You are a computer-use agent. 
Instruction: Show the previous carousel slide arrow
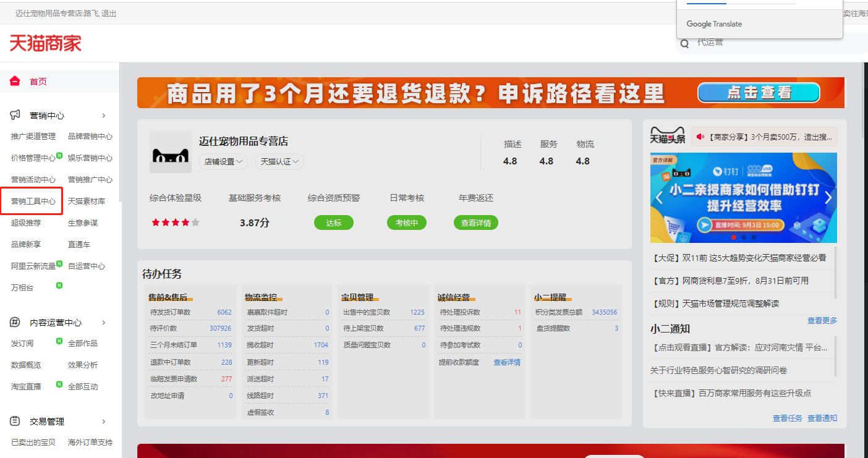click(659, 198)
